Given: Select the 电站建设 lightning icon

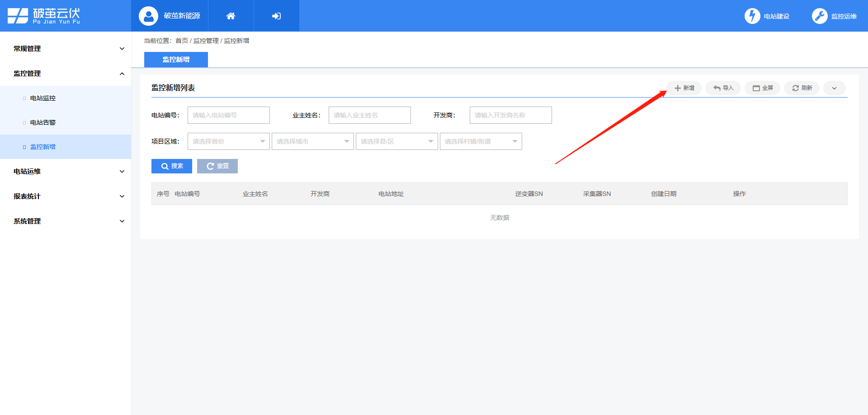Looking at the screenshot, I should [752, 15].
